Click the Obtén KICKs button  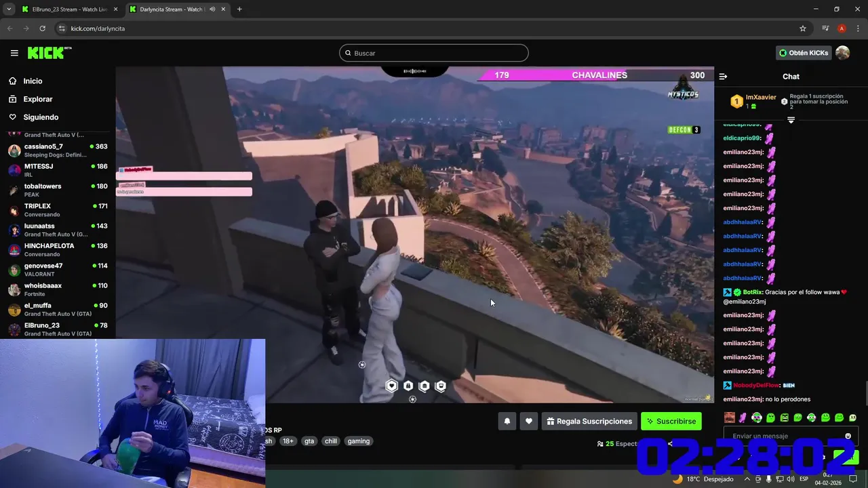pos(804,53)
